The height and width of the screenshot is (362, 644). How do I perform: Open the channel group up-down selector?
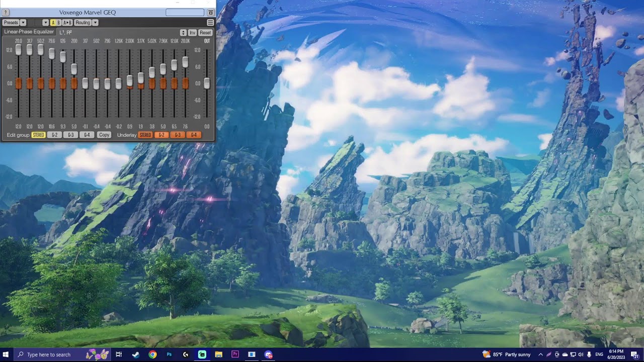tap(183, 33)
